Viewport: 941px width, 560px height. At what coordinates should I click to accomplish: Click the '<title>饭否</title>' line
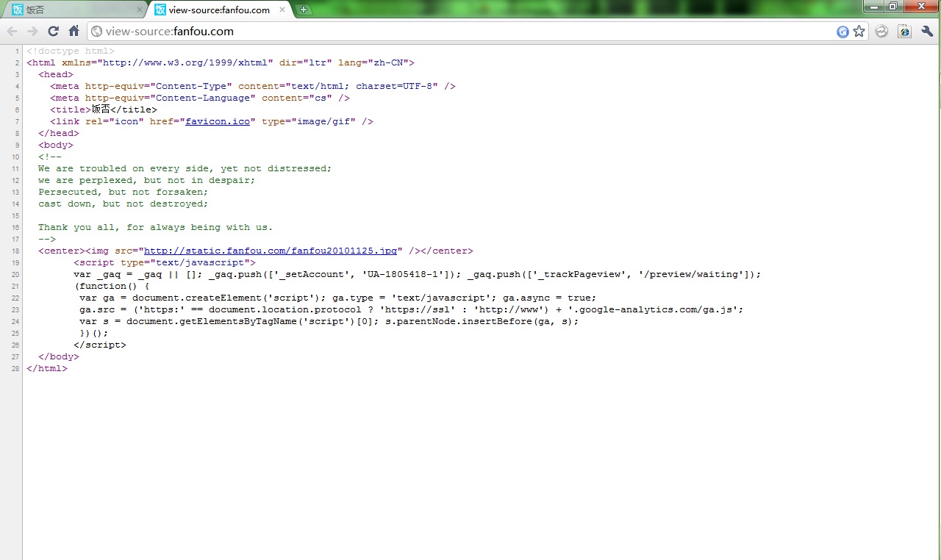click(104, 110)
